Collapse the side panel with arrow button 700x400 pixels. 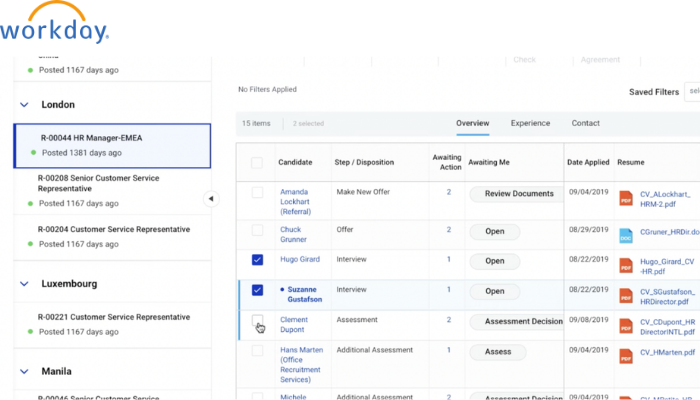[211, 199]
